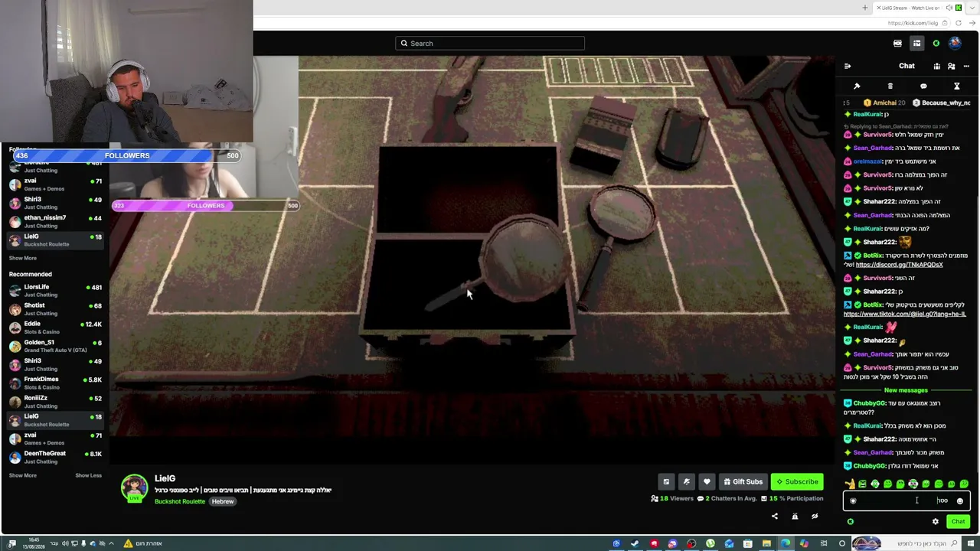Screen dimensions: 980x551
Task: Reload the page with browser refresh icon
Action: [x=959, y=24]
